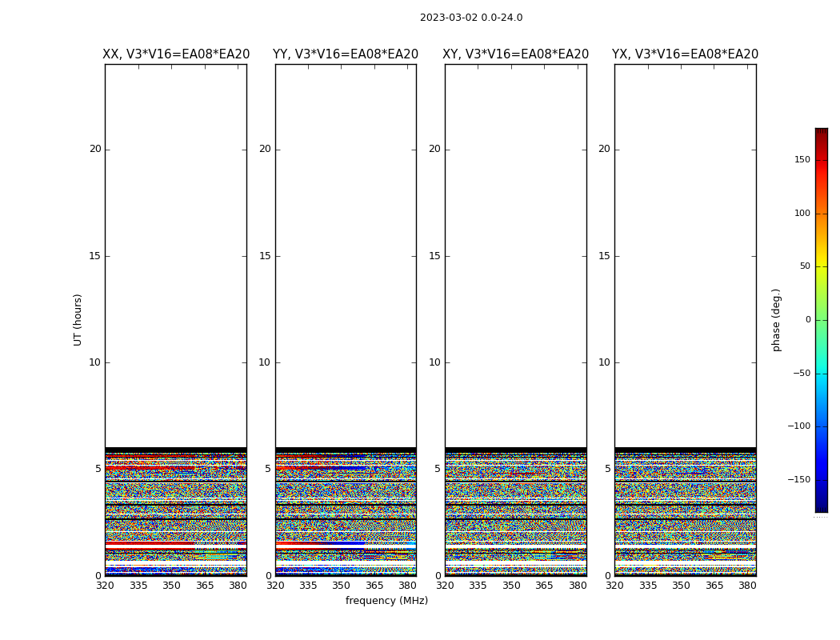Viewport: 840px width, 640px height.
Task: Click the 20 hour tick of YX panel
Action: click(604, 149)
